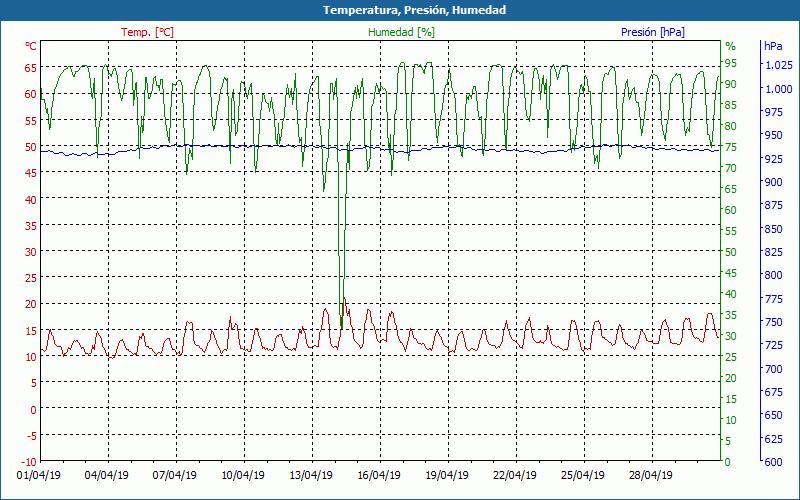800x500 pixels.
Task: Click the date label 16/04/19
Action: point(379,476)
